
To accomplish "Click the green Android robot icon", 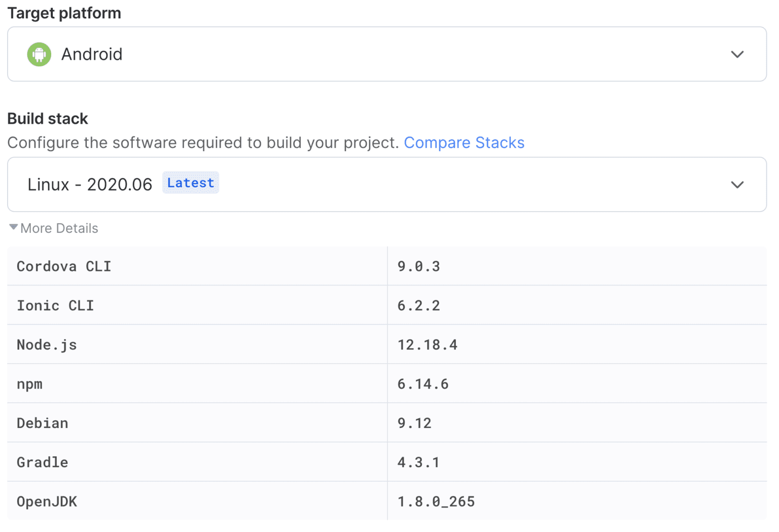I will click(x=39, y=54).
